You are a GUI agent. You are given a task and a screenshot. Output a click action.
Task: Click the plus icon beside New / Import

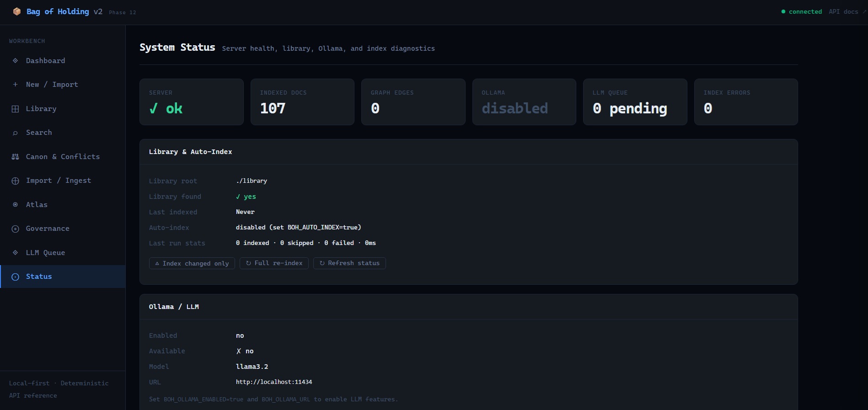point(15,85)
